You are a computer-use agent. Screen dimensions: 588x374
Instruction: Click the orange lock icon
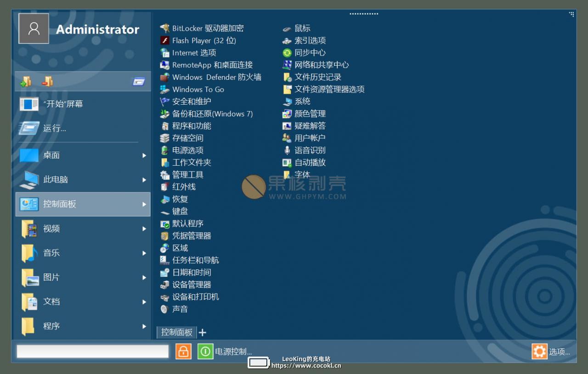183,352
